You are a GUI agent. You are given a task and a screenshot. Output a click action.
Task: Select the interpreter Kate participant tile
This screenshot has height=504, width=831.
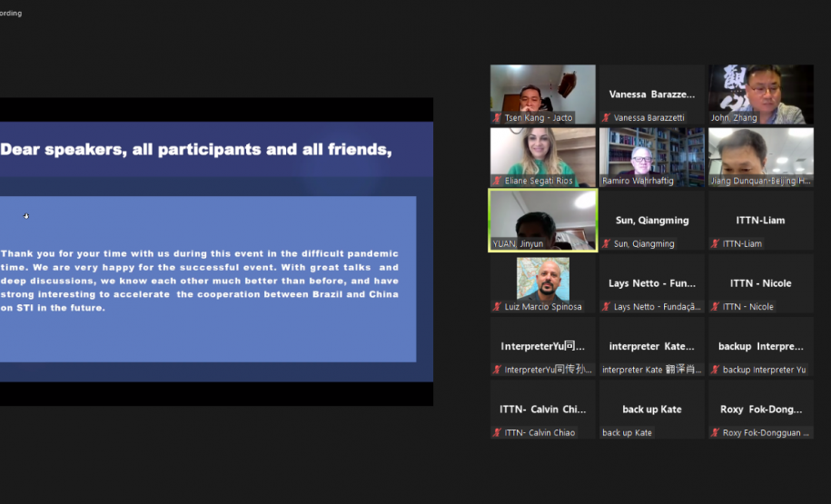click(651, 346)
